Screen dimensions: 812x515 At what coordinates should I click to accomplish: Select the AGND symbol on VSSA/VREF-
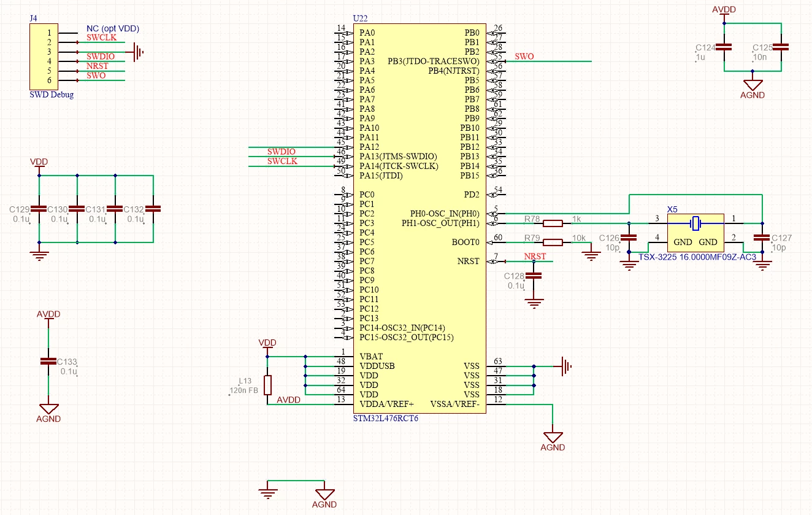553,441
